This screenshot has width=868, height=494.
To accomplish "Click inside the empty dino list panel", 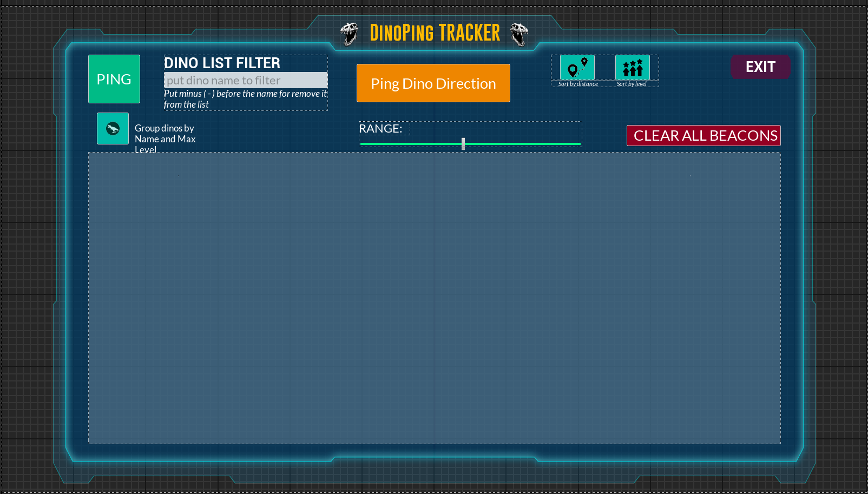I will [x=434, y=298].
